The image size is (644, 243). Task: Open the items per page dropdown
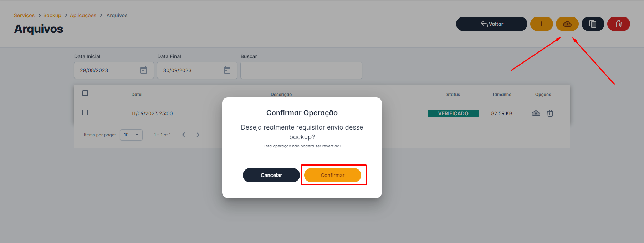click(131, 135)
